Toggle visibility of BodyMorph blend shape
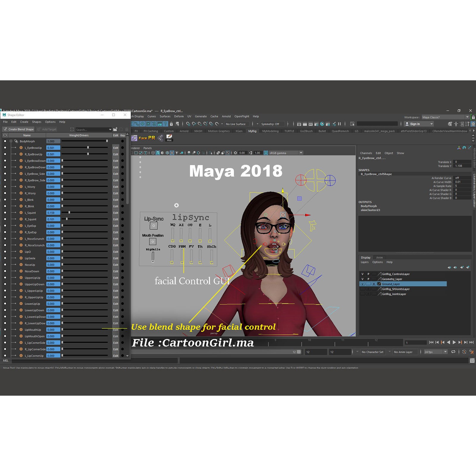The height and width of the screenshot is (476, 476). click(5, 141)
